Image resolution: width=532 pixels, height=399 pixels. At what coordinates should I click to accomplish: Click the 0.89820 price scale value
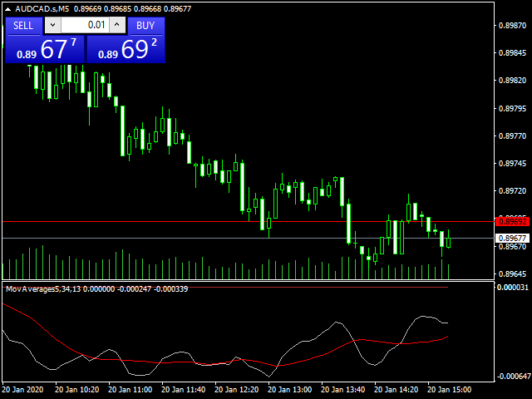pos(512,81)
